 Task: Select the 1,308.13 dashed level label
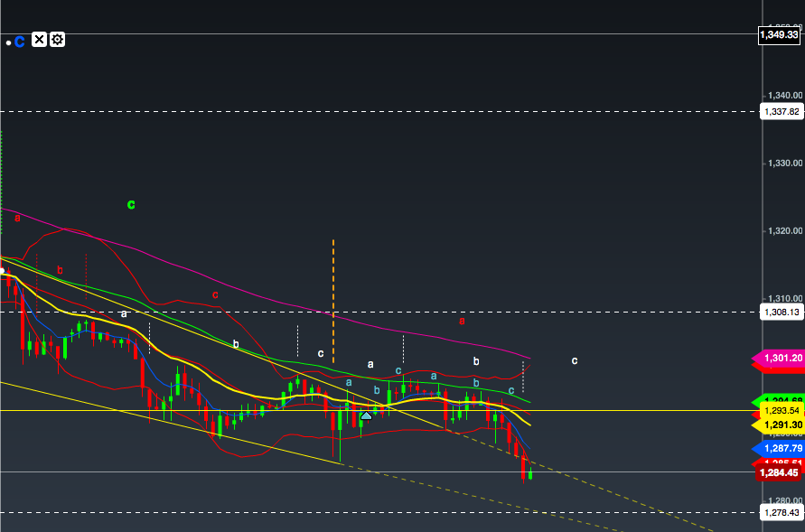click(782, 312)
